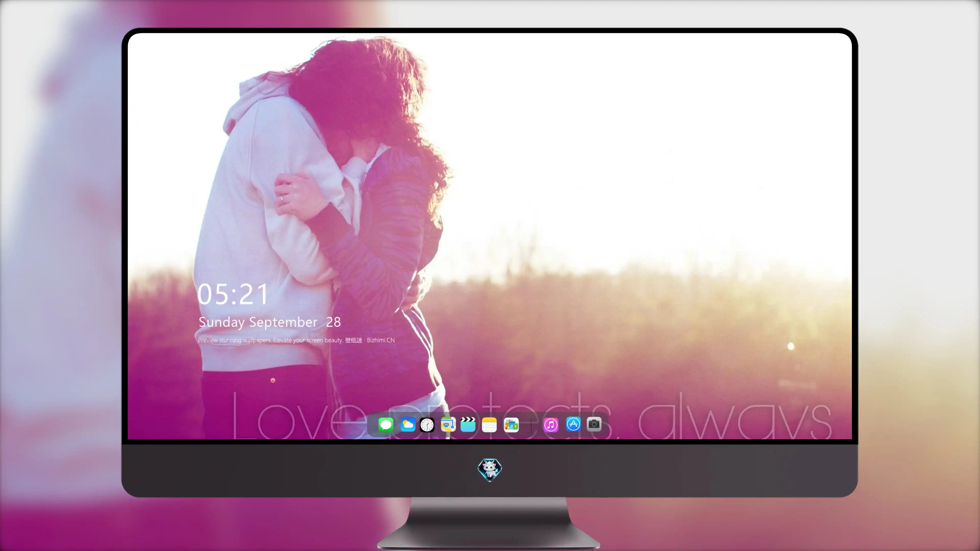
Task: Click the 05:21 clock display
Action: pyautogui.click(x=233, y=294)
